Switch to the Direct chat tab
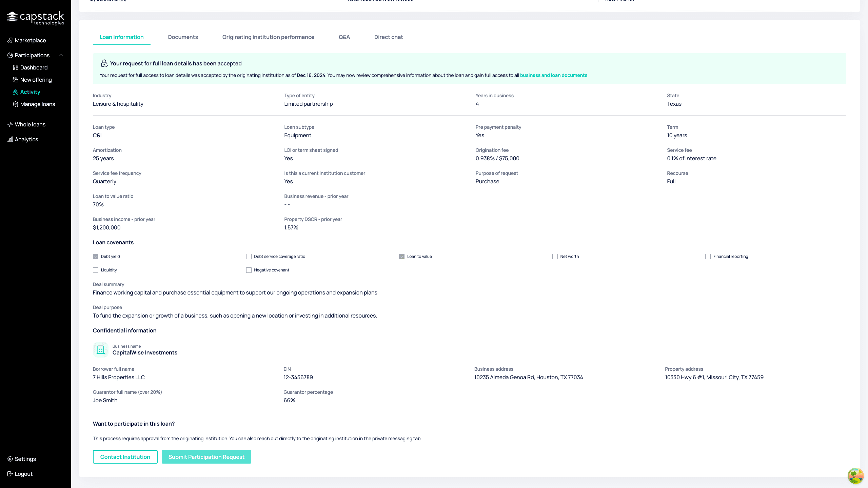868x488 pixels. [389, 37]
